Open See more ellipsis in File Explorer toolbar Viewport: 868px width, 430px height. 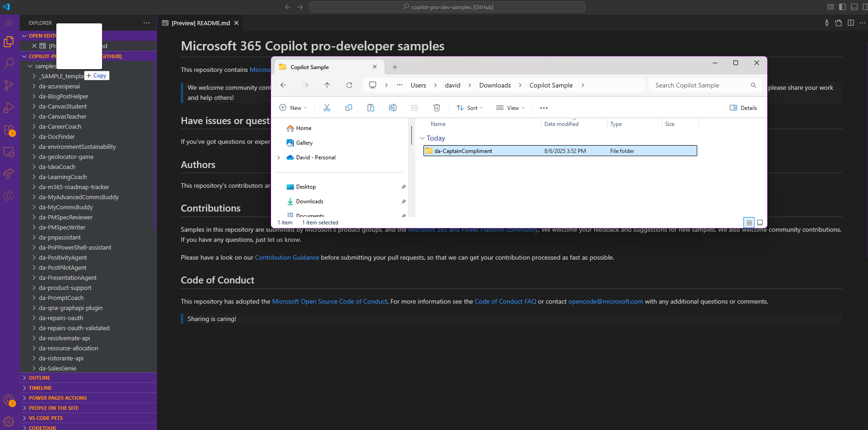544,108
